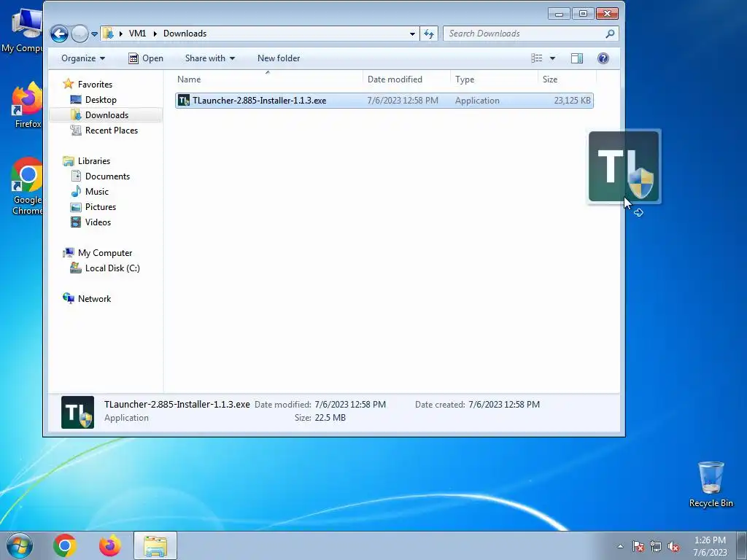Image resolution: width=747 pixels, height=560 pixels.
Task: Open the address bar history dropdown
Action: [x=412, y=34]
